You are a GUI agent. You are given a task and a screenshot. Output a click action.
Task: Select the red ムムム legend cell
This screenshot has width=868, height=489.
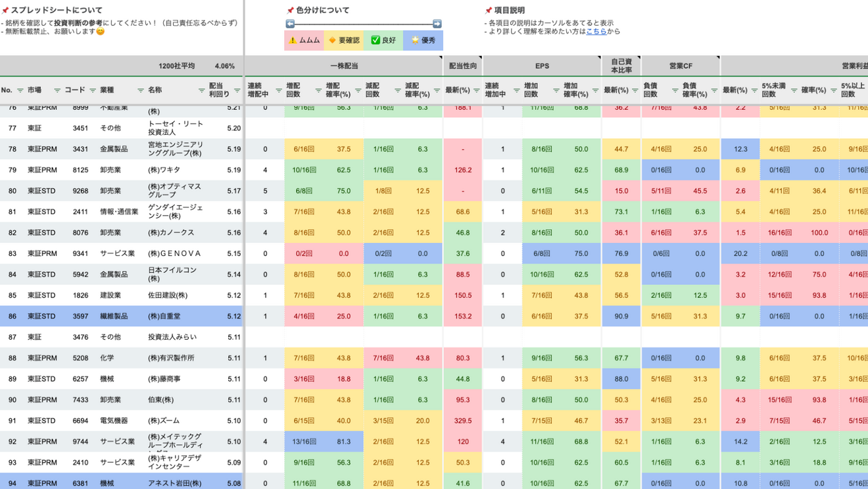click(304, 40)
